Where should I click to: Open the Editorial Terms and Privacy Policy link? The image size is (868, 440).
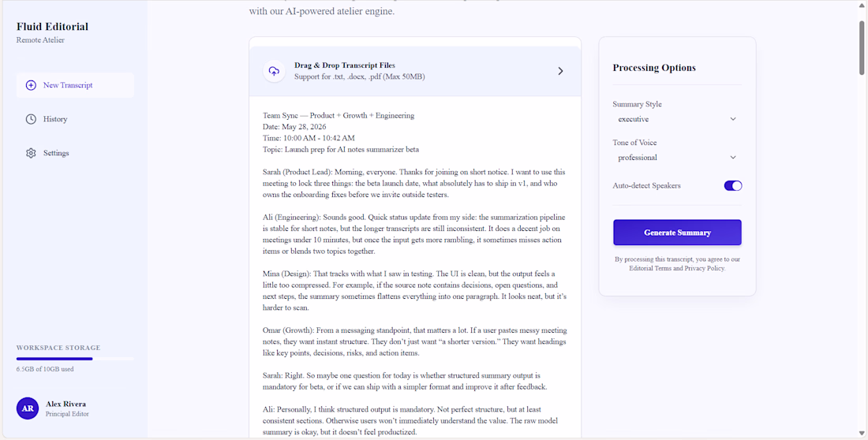pyautogui.click(x=676, y=268)
